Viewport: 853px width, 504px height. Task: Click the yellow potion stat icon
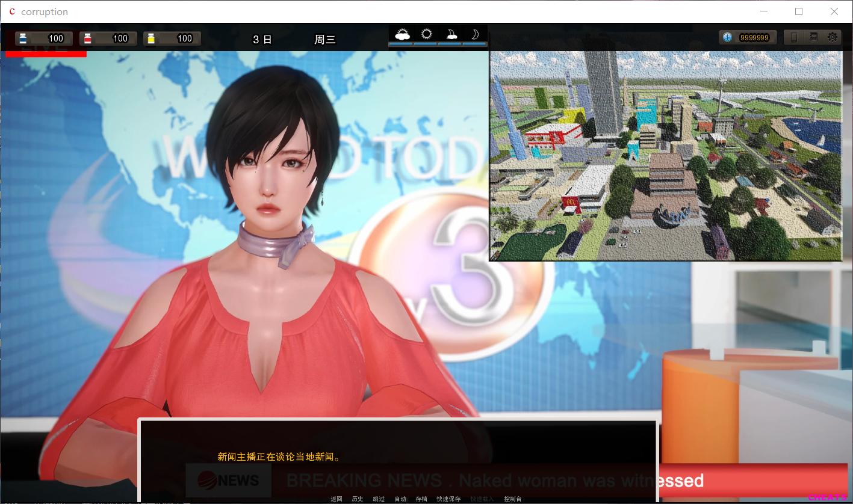pos(152,37)
